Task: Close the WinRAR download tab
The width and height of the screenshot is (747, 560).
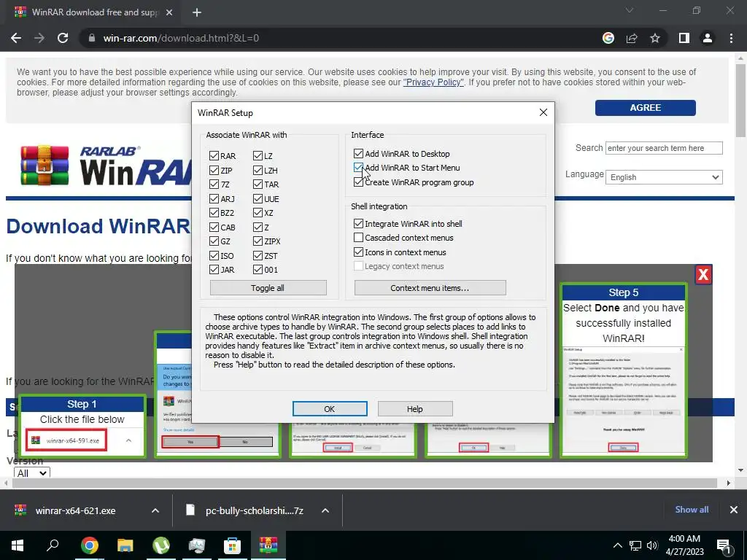Action: (x=169, y=12)
